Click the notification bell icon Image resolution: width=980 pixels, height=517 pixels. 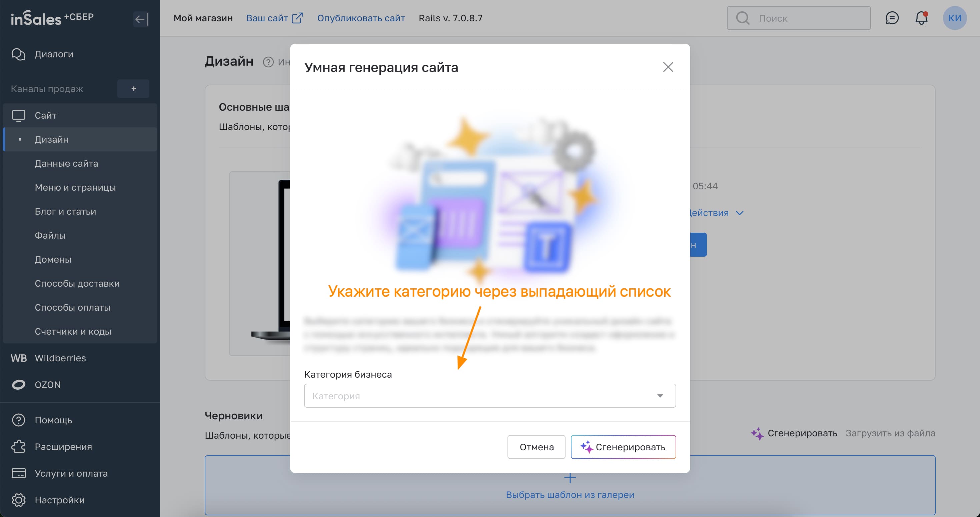pos(921,18)
